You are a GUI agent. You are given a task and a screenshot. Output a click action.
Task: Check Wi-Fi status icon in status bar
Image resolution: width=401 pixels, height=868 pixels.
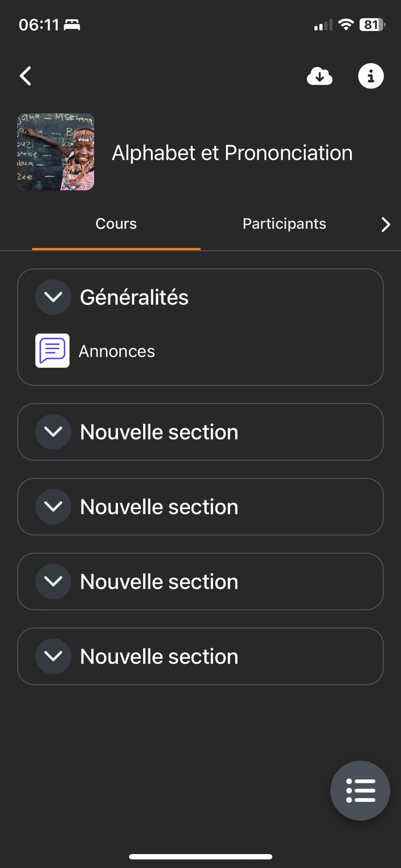(x=346, y=25)
